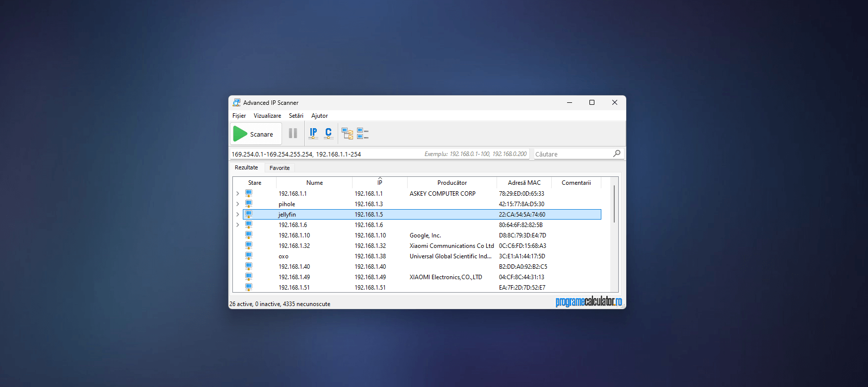This screenshot has width=868, height=387.
Task: Click the results list vertical scrollbar
Action: pos(614,204)
